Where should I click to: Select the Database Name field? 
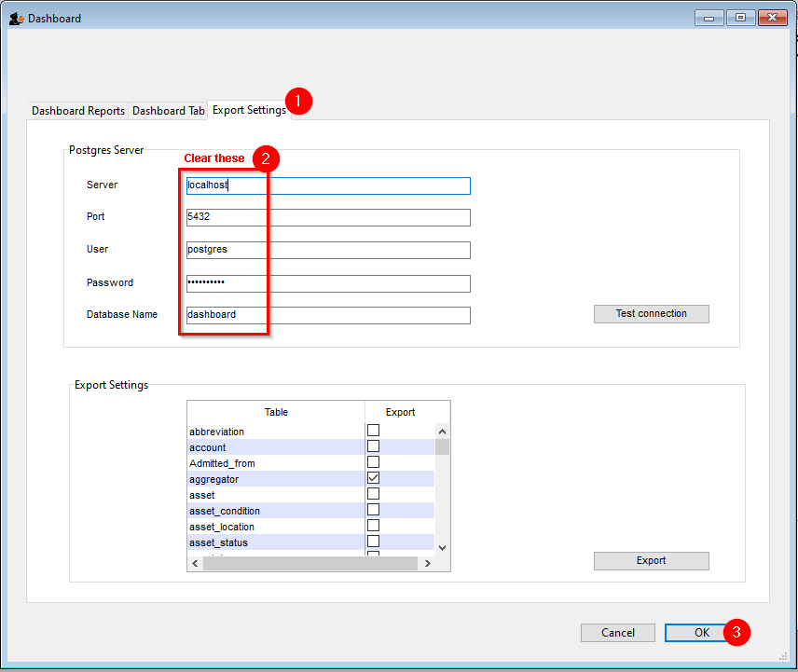pyautogui.click(x=328, y=315)
